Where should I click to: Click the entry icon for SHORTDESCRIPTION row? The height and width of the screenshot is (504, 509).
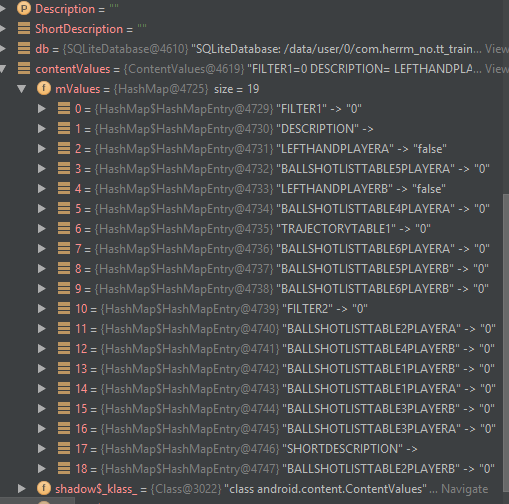point(64,449)
